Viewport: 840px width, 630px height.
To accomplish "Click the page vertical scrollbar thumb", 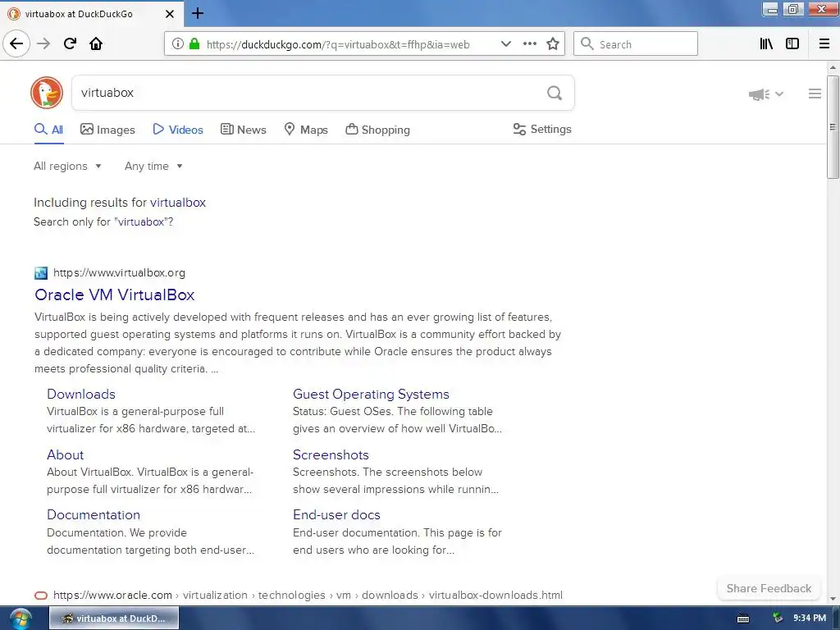I will pos(832,127).
